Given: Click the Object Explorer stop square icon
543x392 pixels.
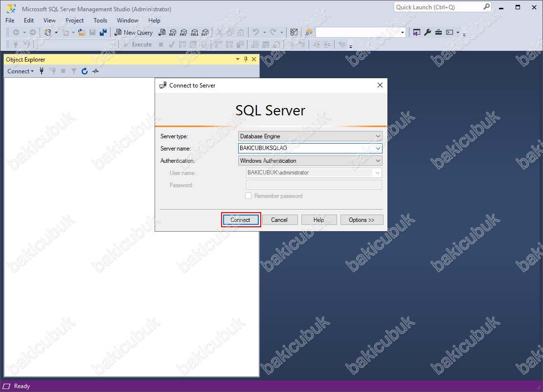Looking at the screenshot, I should pyautogui.click(x=63, y=71).
